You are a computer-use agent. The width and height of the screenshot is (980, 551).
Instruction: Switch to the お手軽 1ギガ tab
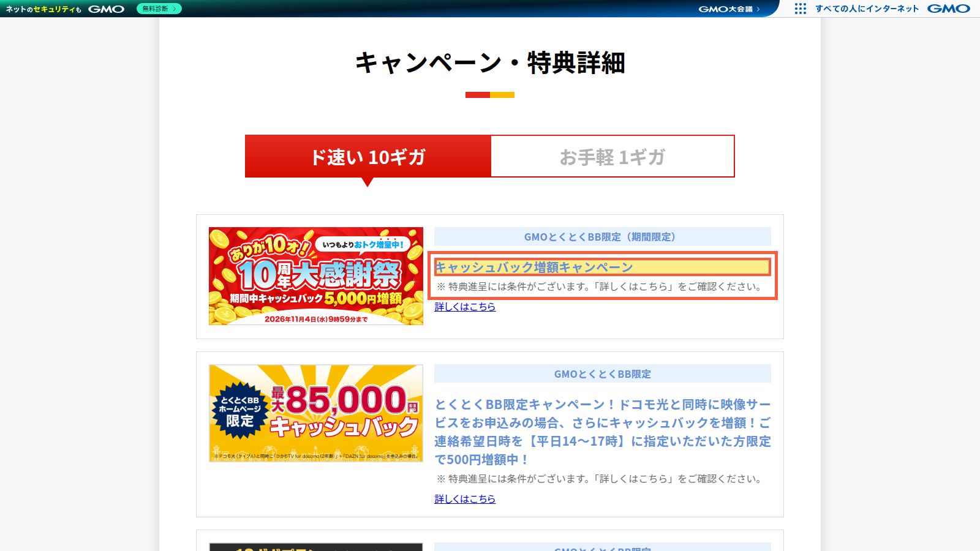point(612,157)
